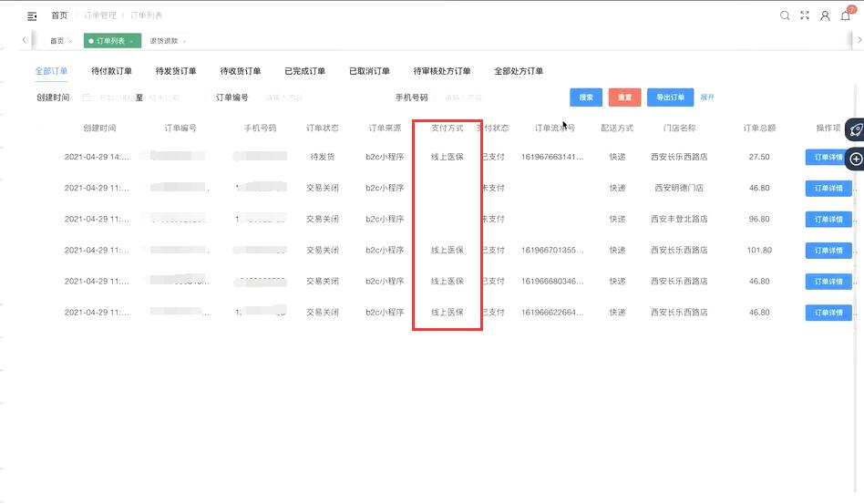Close the 退货退款 tab

click(184, 41)
